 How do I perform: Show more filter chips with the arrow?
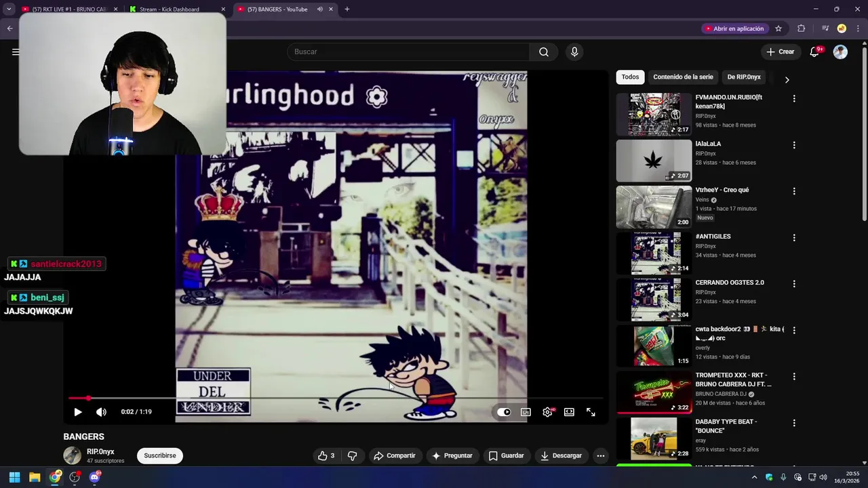point(787,79)
